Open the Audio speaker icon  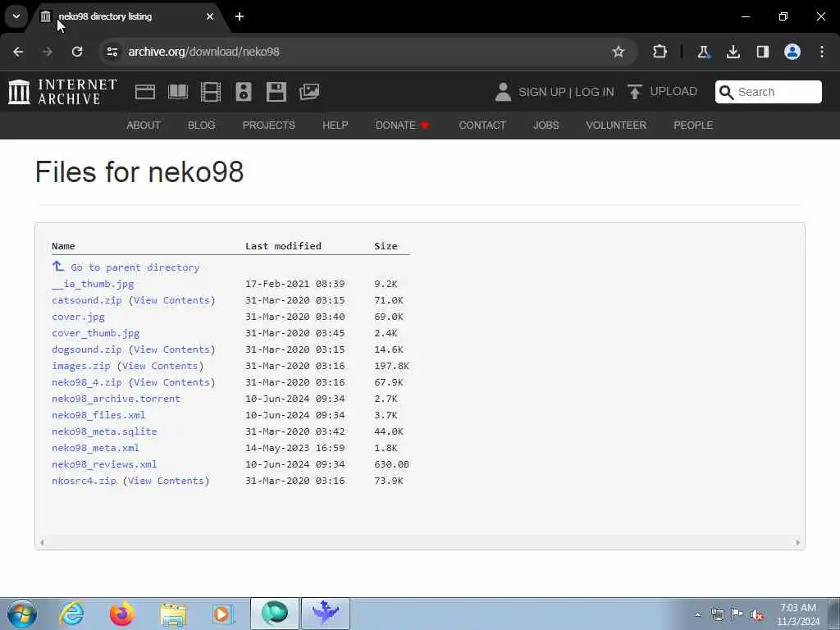[x=243, y=92]
